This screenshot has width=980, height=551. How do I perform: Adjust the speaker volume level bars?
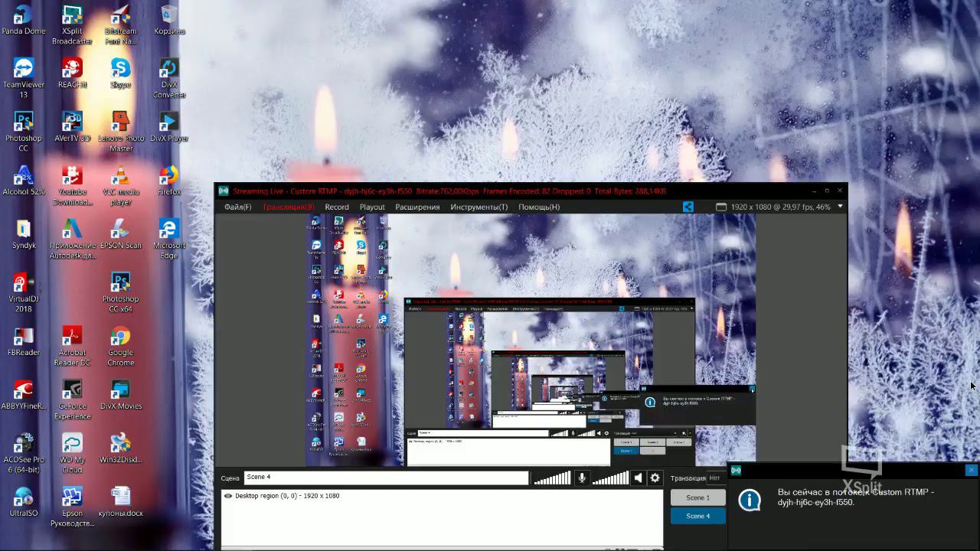tap(610, 478)
